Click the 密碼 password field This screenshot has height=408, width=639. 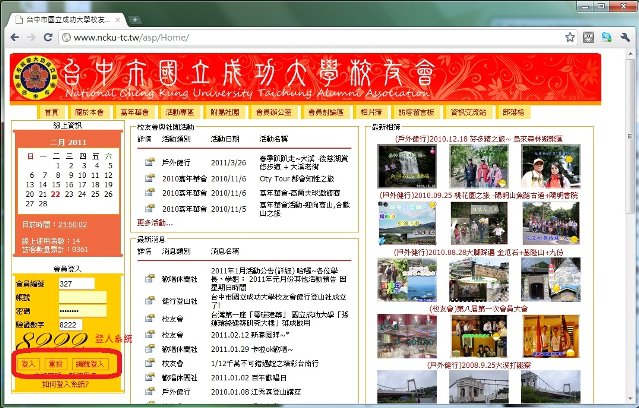tap(83, 311)
